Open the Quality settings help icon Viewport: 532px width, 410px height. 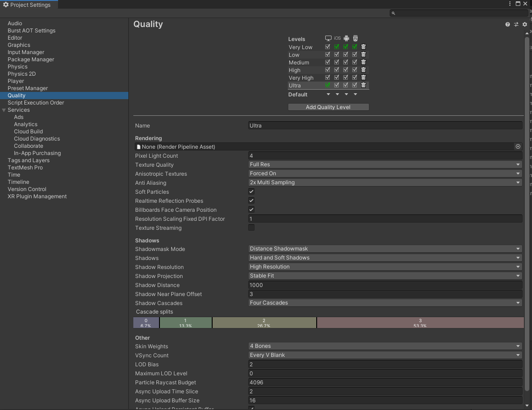508,24
